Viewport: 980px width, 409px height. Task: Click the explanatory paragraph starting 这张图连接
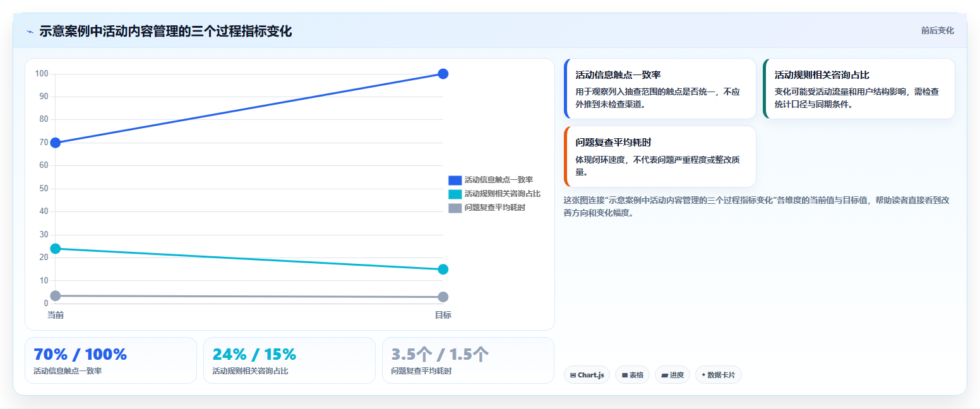pos(757,206)
